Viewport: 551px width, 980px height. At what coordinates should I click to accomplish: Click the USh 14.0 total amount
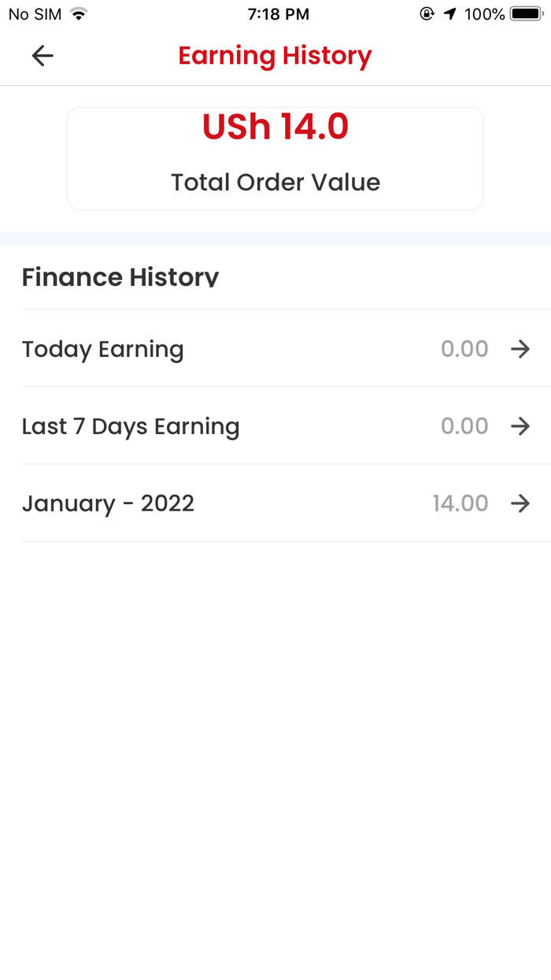click(275, 127)
